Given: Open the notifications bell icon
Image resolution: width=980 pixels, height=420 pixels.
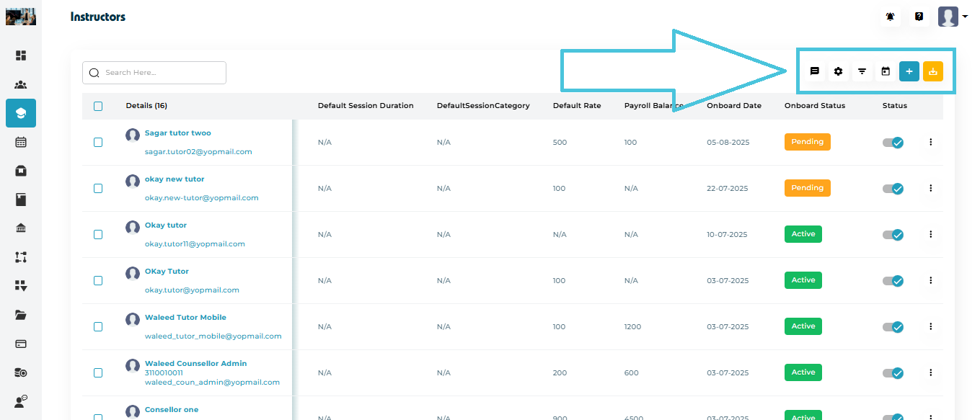Looking at the screenshot, I should (x=891, y=17).
